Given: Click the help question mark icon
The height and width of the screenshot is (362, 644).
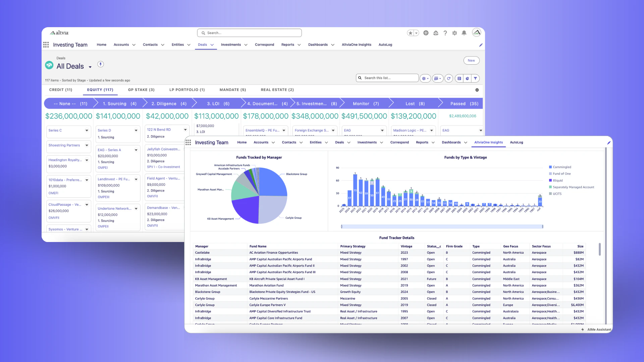Looking at the screenshot, I should [x=445, y=33].
